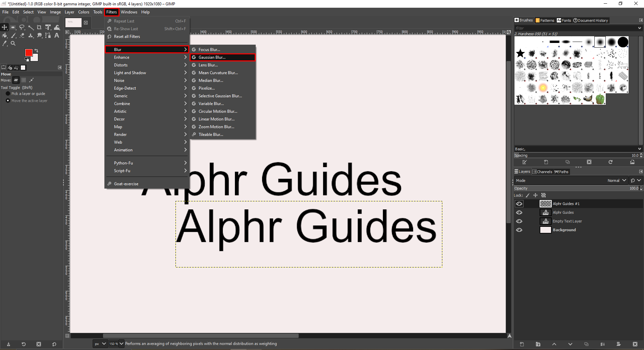644x350 pixels.
Task: Lower the selected layer one step
Action: pyautogui.click(x=570, y=344)
